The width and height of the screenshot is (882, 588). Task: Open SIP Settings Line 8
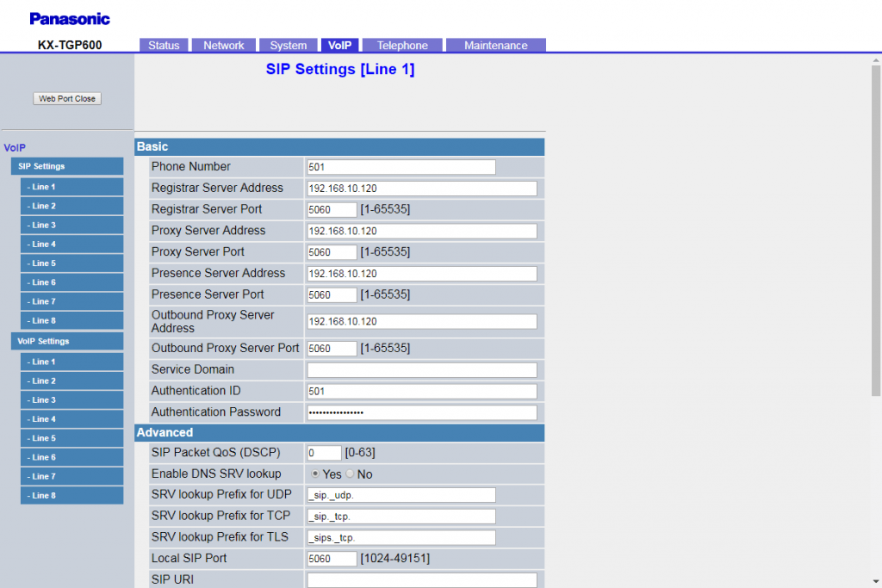tap(72, 320)
